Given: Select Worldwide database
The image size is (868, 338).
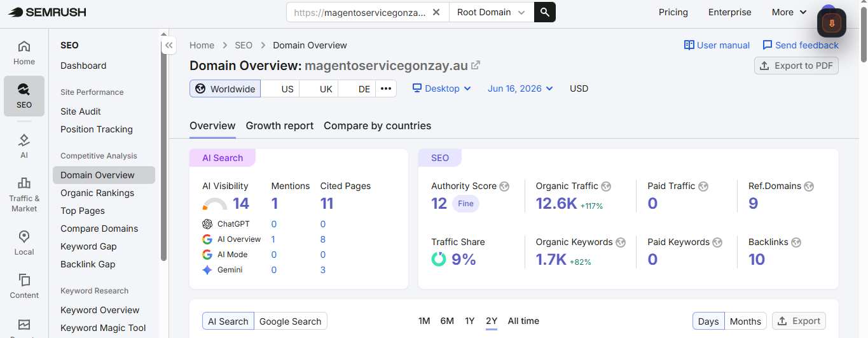Looking at the screenshot, I should (225, 88).
